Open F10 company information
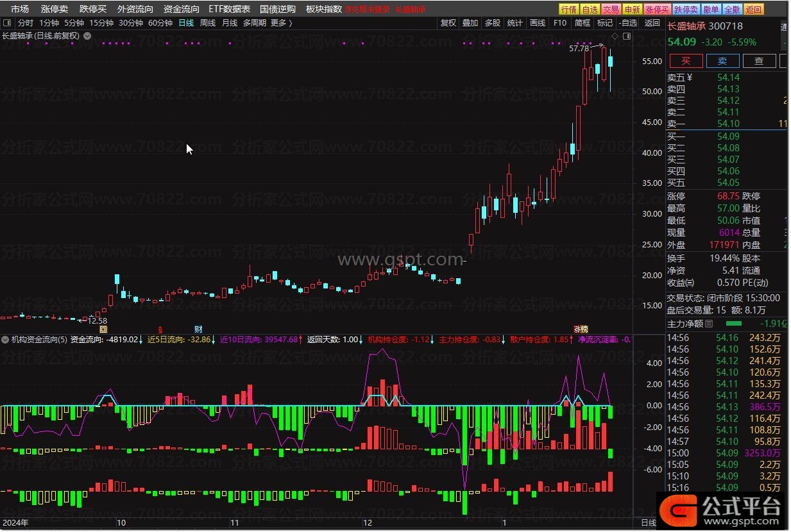Image resolution: width=791 pixels, height=532 pixels. click(560, 23)
